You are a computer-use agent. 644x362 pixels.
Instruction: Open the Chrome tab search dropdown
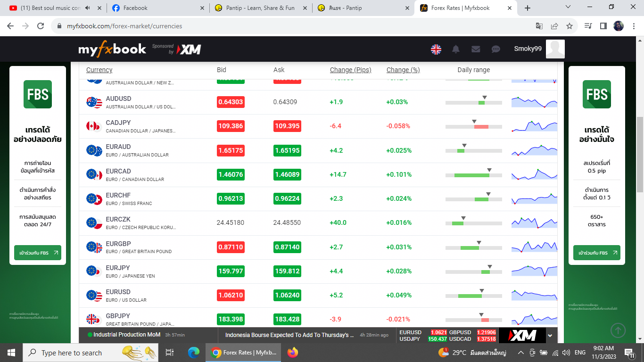pos(568,8)
